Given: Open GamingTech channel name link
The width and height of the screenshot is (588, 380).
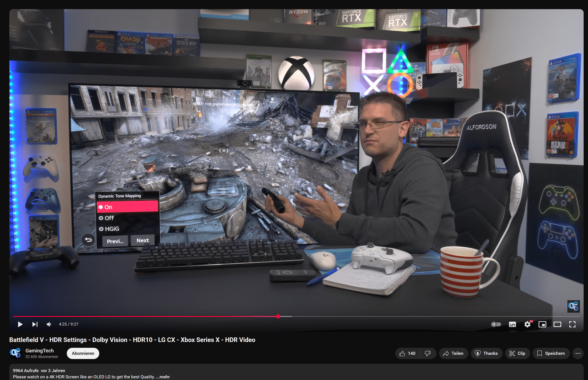Looking at the screenshot, I should 40,351.
